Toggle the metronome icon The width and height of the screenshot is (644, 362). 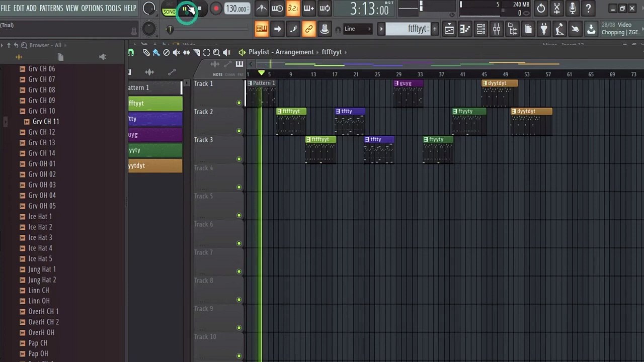coord(261,9)
